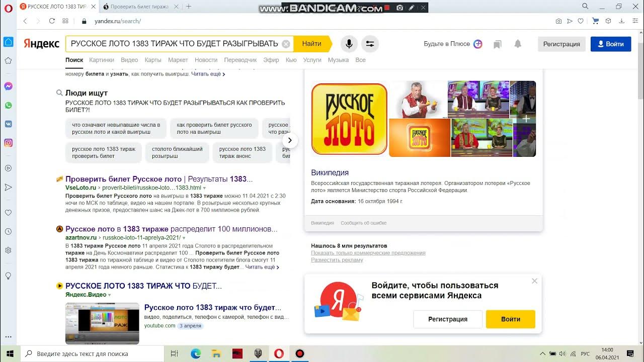
Task: Click Сообщить об ошибке link
Action: (364, 223)
